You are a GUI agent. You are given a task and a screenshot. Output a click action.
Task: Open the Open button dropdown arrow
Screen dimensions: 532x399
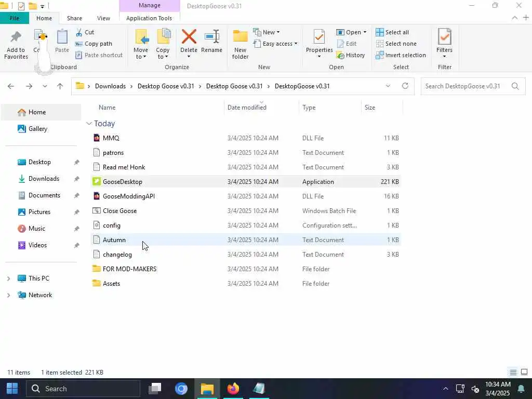pyautogui.click(x=365, y=32)
